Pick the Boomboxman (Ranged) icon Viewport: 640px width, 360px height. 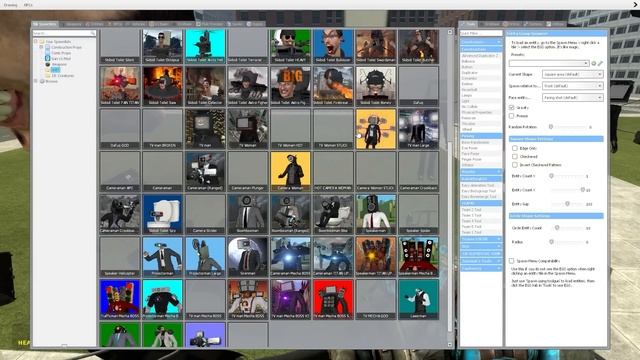pyautogui.click(x=290, y=214)
